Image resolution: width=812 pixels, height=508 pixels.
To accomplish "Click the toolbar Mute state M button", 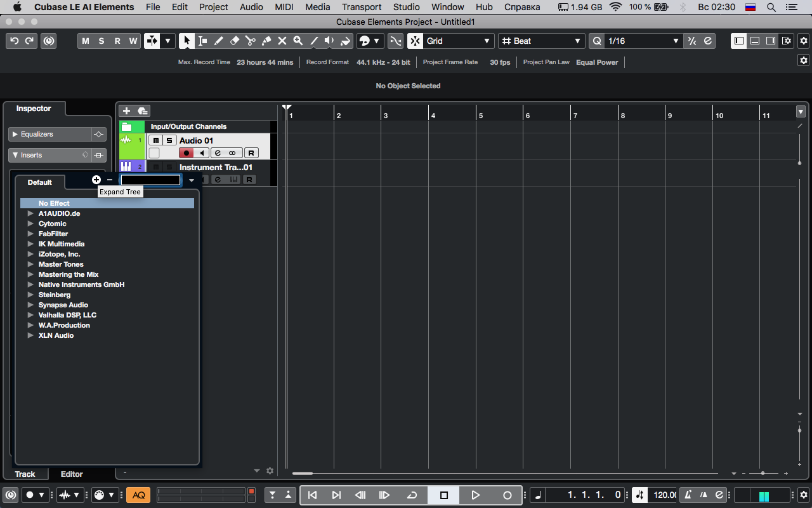I will point(85,41).
